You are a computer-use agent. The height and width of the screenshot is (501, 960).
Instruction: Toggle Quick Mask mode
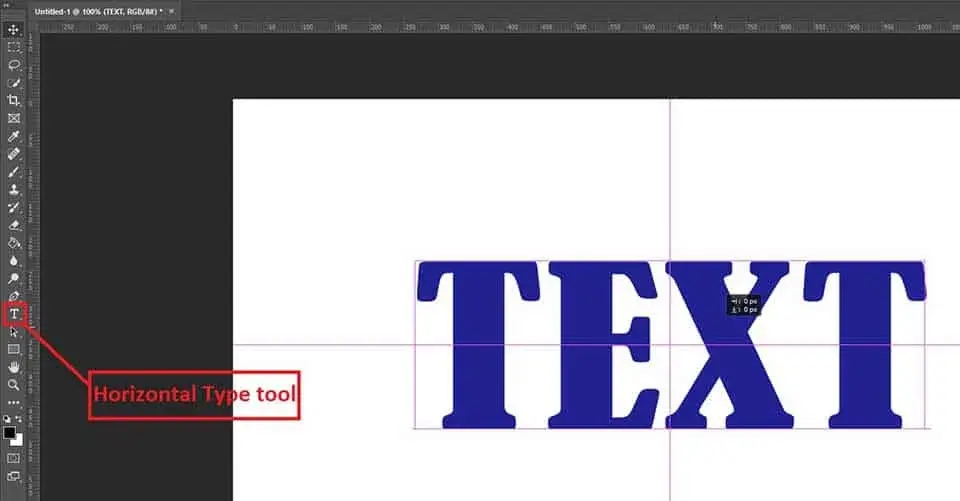coord(13,458)
